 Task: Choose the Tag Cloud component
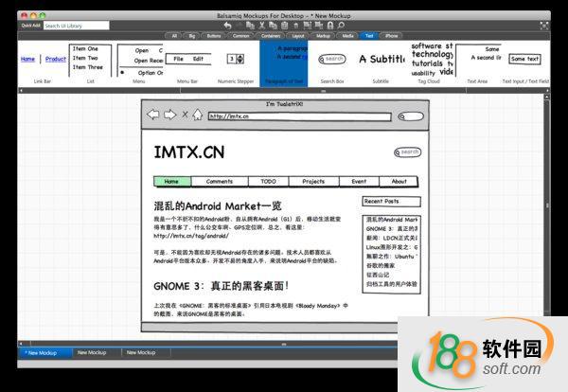[x=432, y=59]
